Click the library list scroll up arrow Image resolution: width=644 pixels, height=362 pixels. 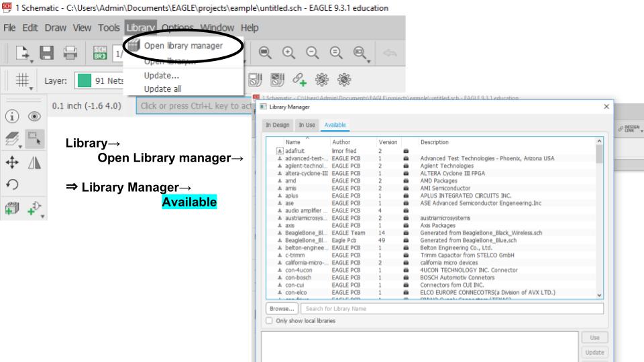[x=599, y=141]
